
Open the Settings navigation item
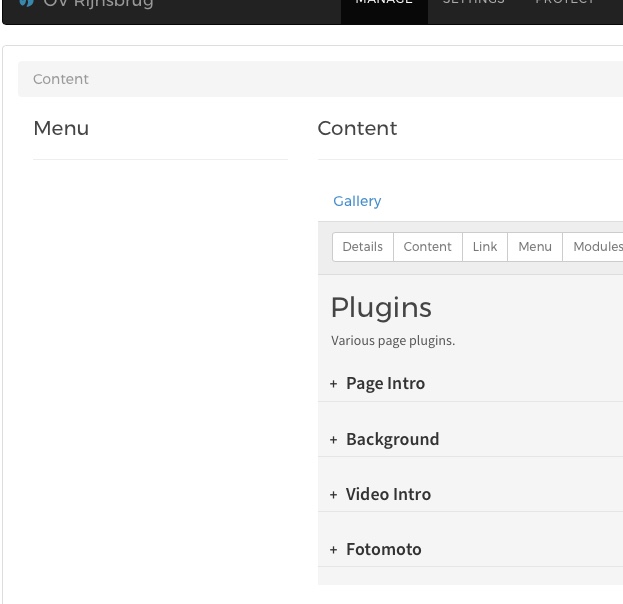coord(474,2)
